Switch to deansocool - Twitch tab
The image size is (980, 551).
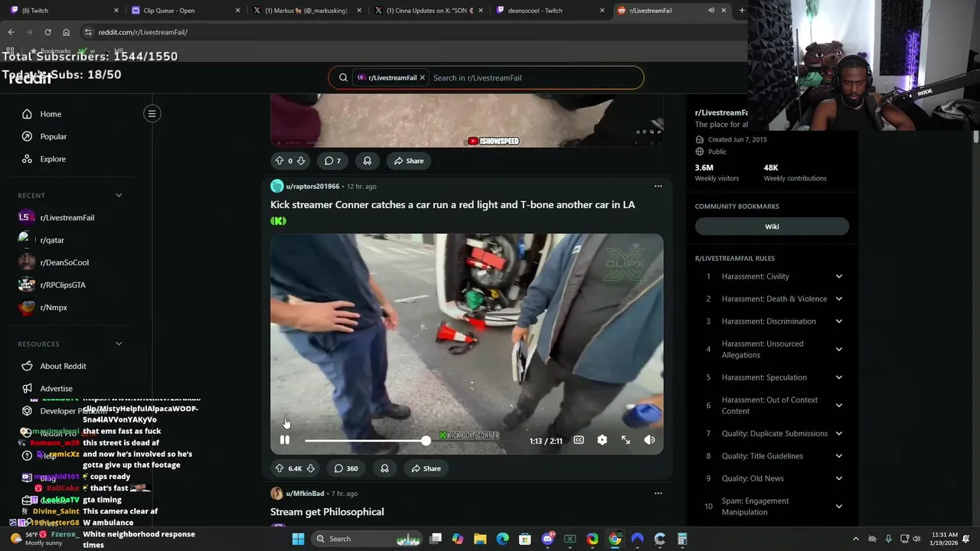point(550,10)
